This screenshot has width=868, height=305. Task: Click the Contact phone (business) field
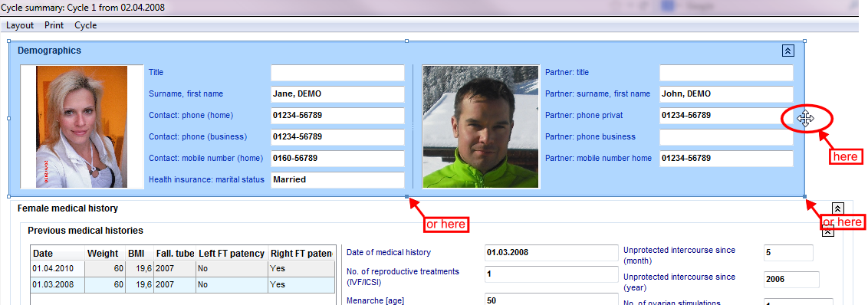click(x=337, y=136)
